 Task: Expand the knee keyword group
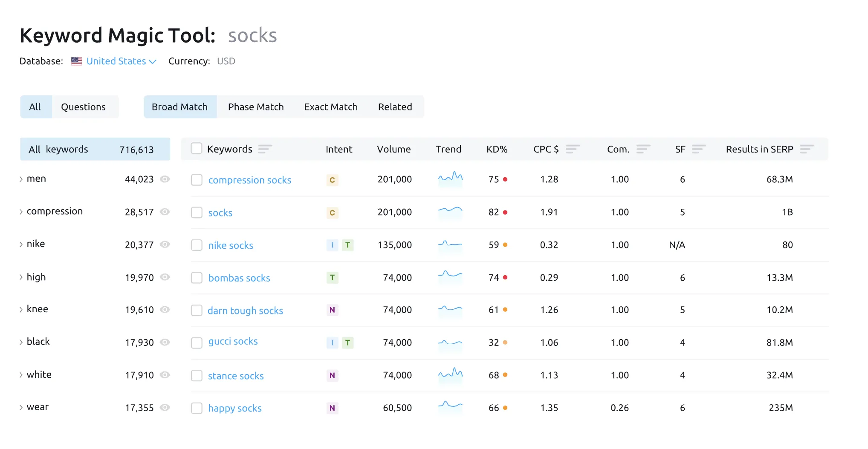[x=21, y=310]
